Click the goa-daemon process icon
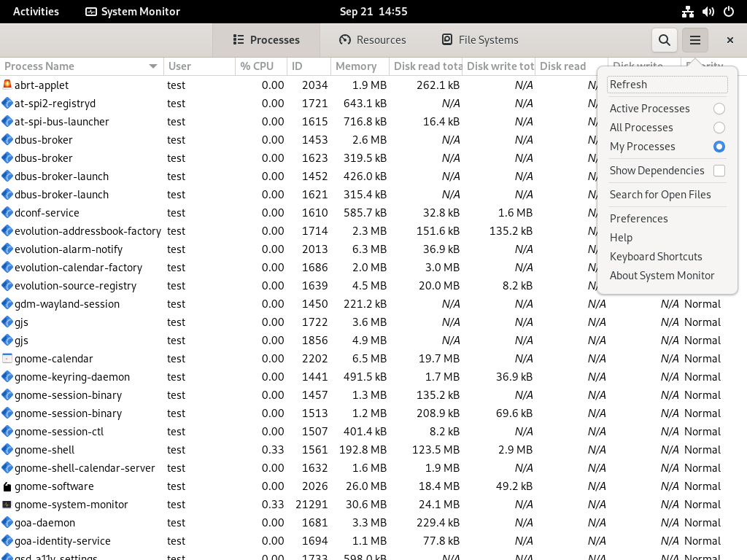 coord(7,522)
